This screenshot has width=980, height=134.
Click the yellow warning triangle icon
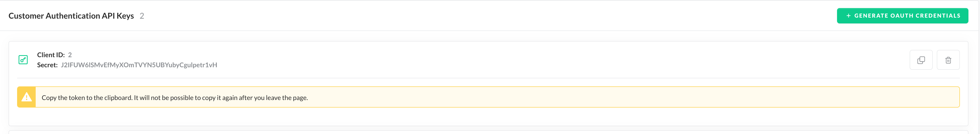(x=26, y=97)
